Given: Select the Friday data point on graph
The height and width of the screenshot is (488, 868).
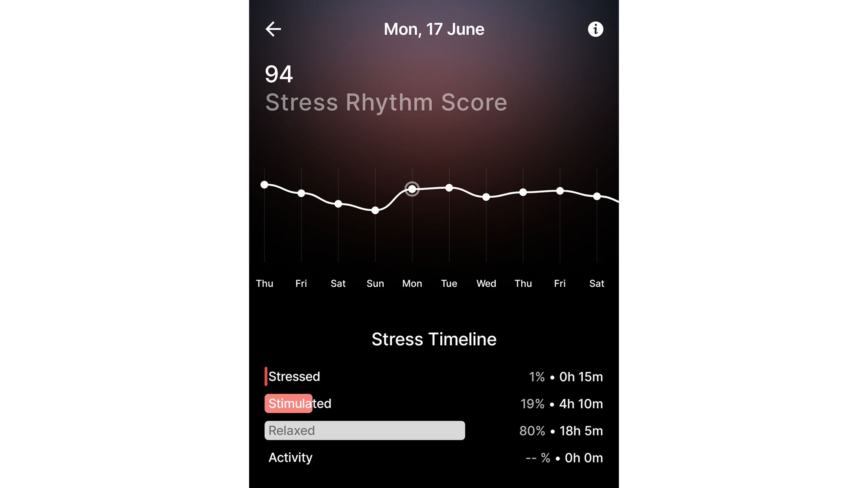Looking at the screenshot, I should [x=302, y=192].
